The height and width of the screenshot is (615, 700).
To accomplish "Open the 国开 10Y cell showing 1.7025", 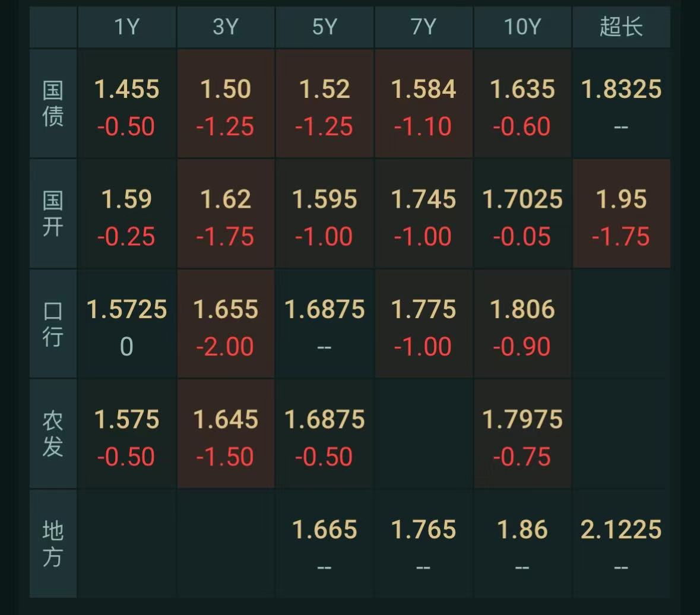I will (522, 214).
